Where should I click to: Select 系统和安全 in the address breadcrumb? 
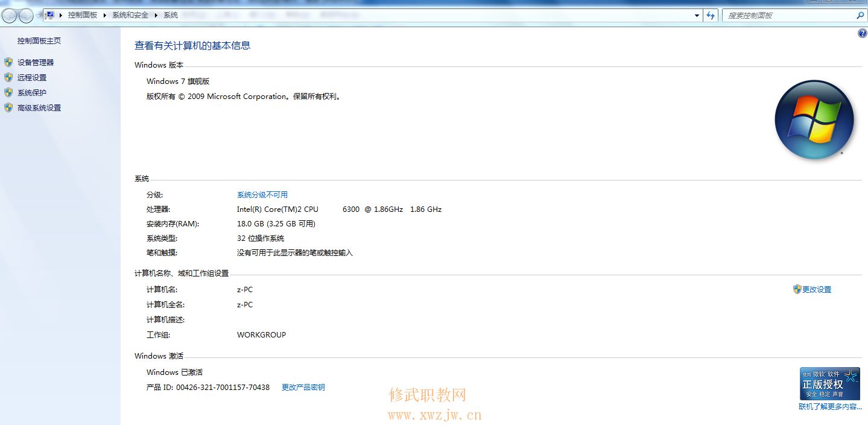tap(130, 15)
